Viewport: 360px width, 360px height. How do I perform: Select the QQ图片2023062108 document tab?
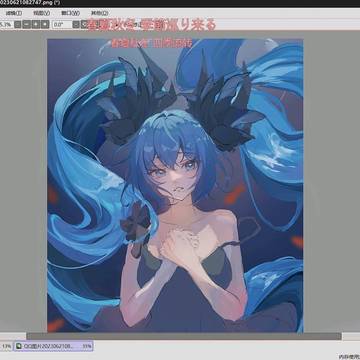(53, 346)
